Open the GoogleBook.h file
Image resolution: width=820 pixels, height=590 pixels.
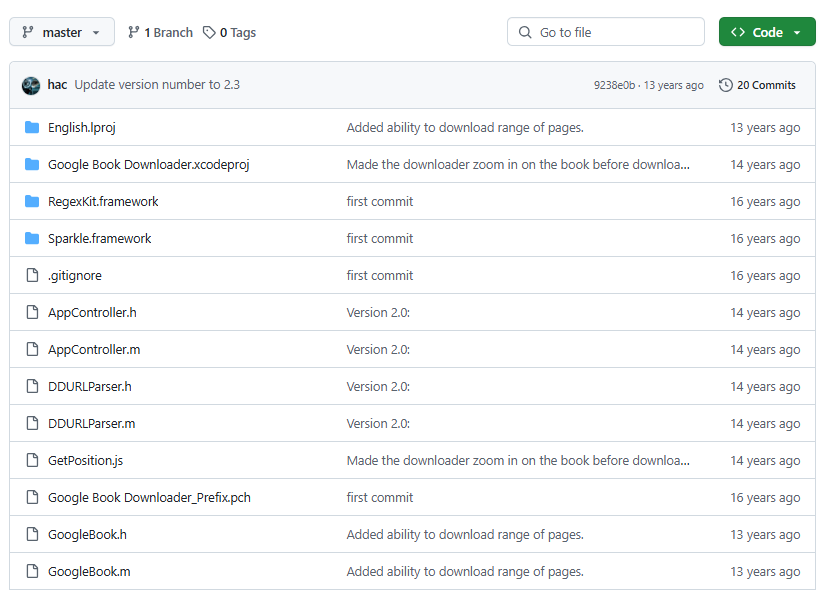tap(91, 534)
